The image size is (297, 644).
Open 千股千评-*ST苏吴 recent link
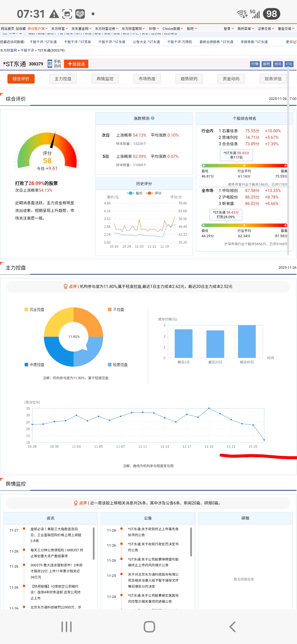[77, 42]
